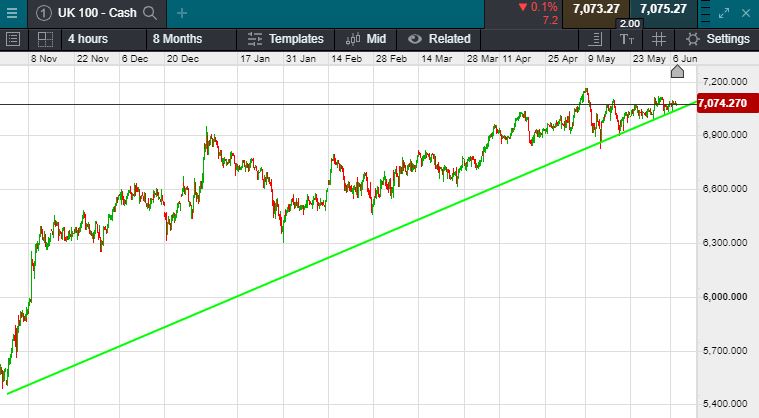
Task: Open the Templates menu
Action: coord(286,39)
